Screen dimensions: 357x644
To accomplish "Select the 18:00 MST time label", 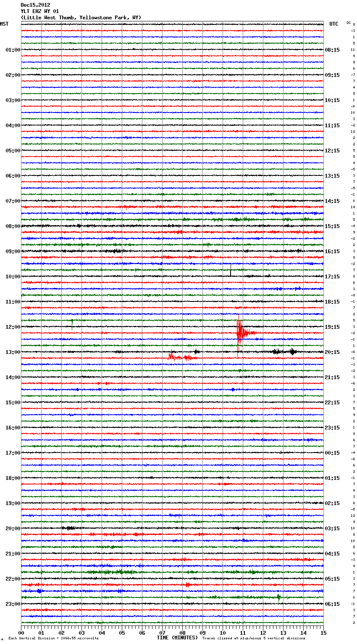I will 13,478.
